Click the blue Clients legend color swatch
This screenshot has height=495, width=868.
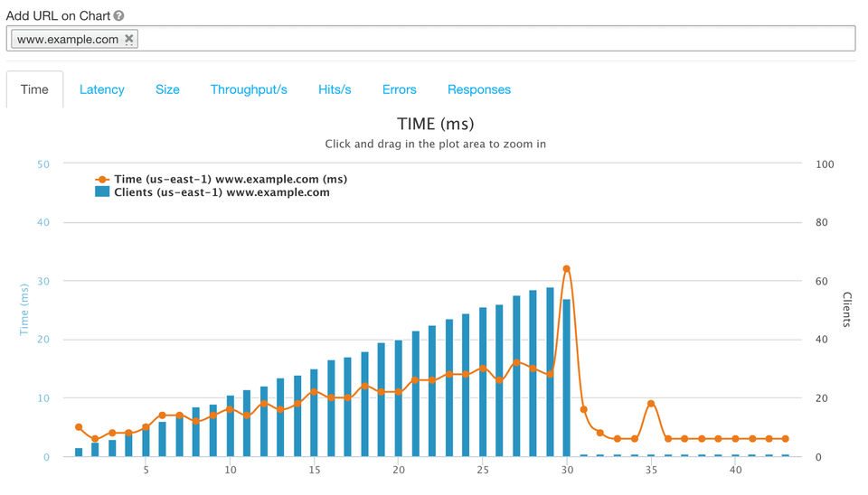[102, 192]
